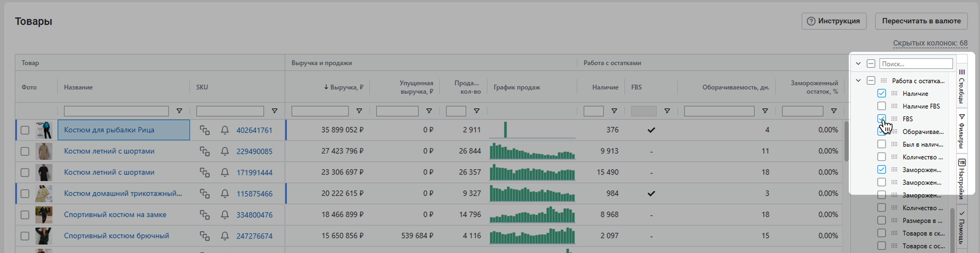Toggle Работа с остатками group checkbox

point(871,80)
